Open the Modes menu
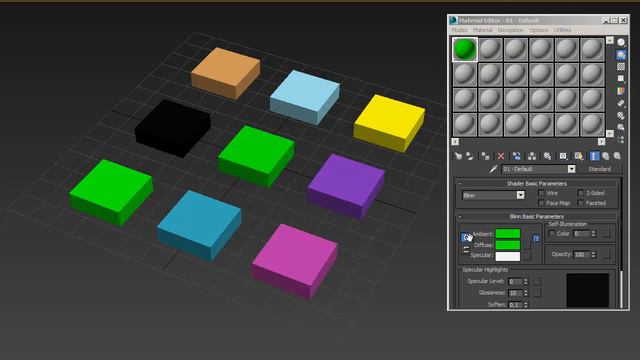 (459, 30)
